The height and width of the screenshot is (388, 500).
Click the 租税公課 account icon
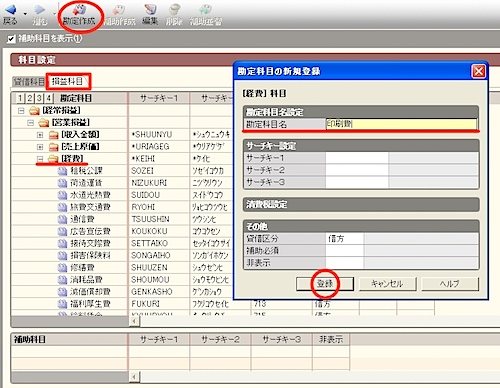pos(62,171)
